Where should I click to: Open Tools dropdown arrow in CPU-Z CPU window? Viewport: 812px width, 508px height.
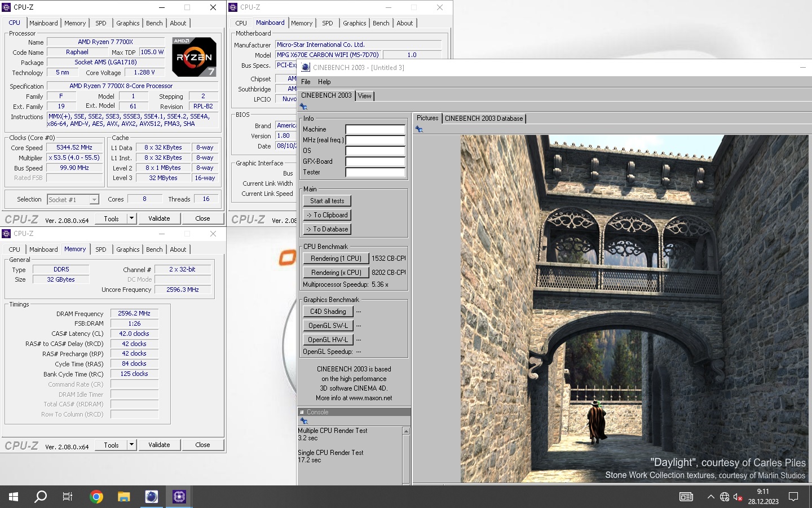131,218
